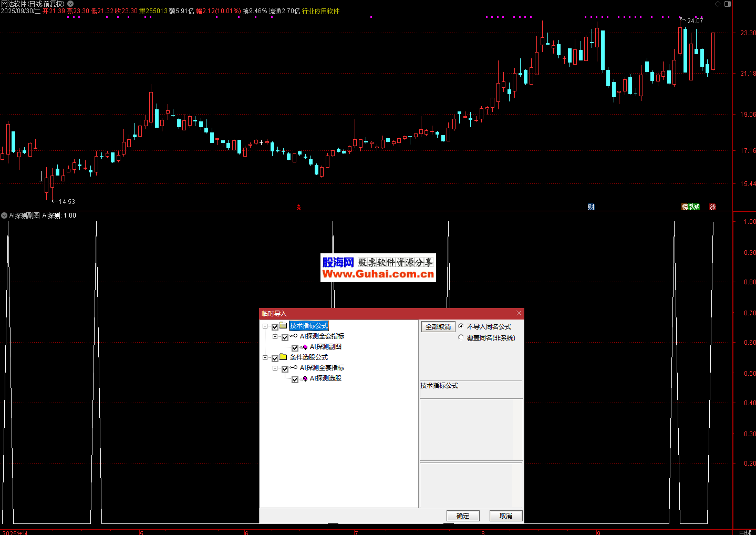This screenshot has height=535, width=756.
Task: Collapse the 条件选股公式 tree node
Action: point(265,358)
